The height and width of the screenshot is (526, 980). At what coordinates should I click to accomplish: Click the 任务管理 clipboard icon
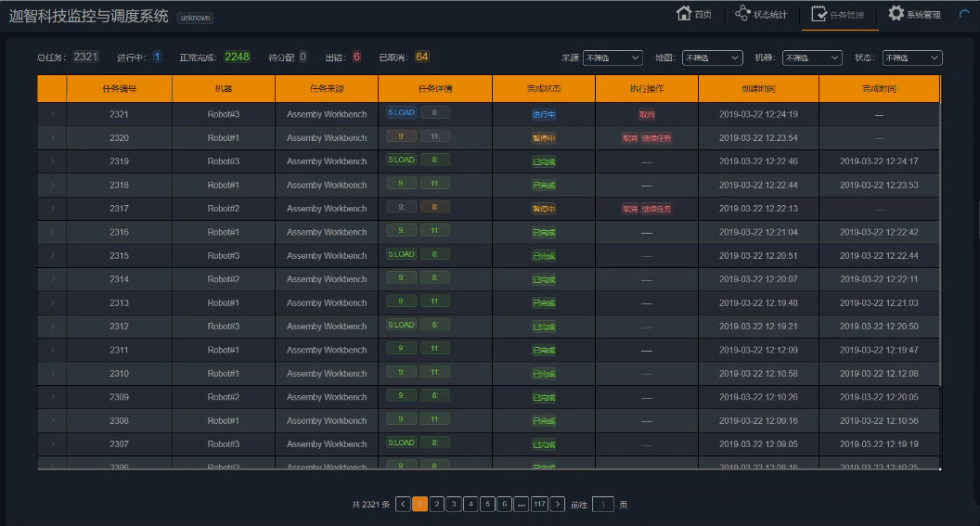819,14
